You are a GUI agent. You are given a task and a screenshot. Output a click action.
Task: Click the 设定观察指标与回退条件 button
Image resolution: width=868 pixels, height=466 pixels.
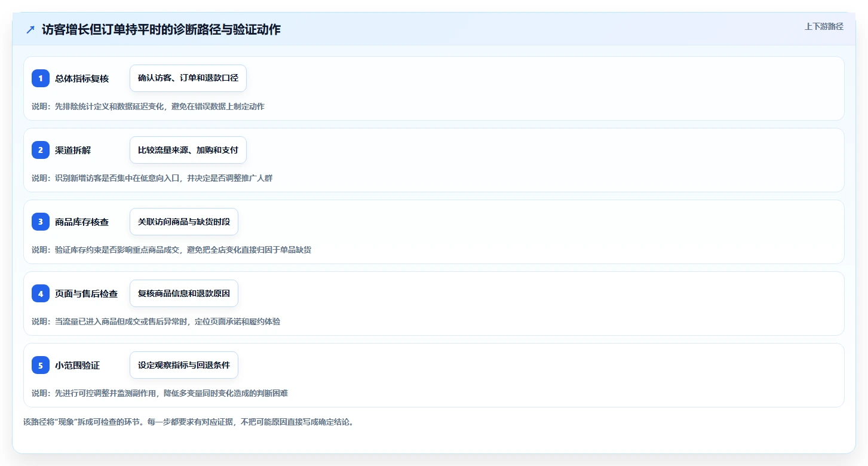(184, 365)
